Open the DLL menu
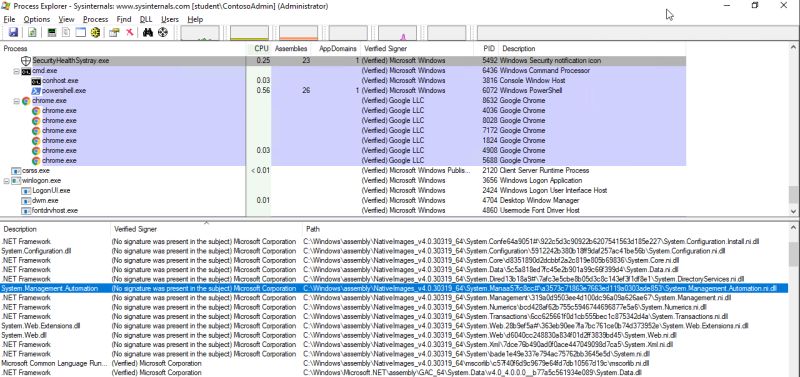 [x=146, y=19]
